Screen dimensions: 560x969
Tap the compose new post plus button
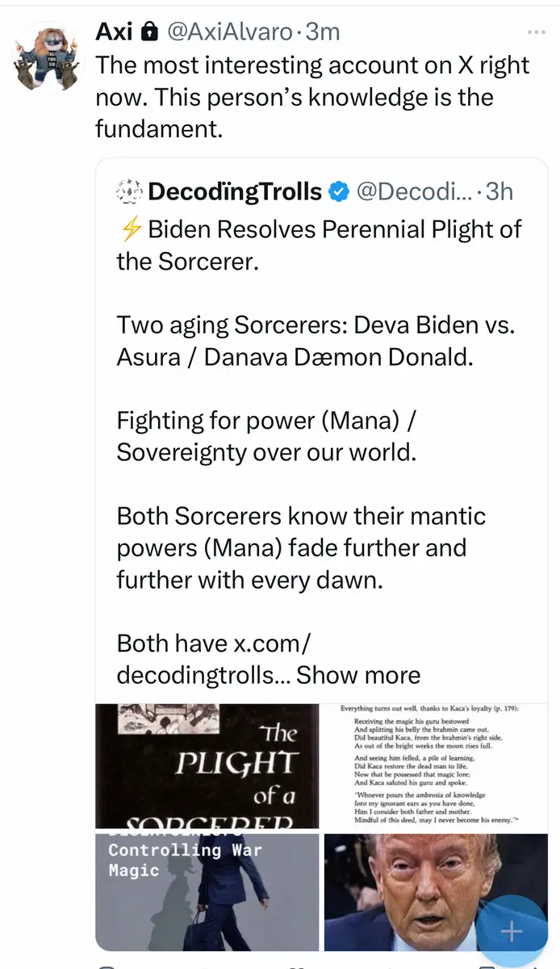pyautogui.click(x=512, y=931)
